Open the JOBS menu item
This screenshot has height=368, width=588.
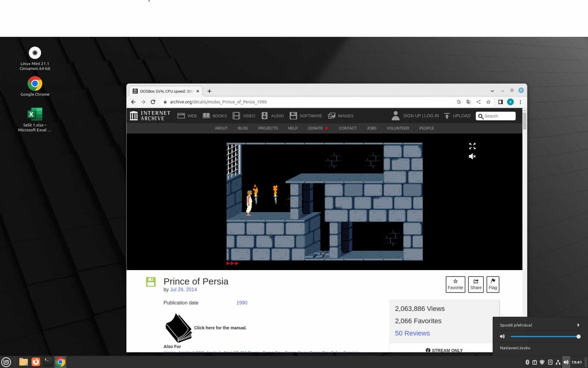[372, 128]
